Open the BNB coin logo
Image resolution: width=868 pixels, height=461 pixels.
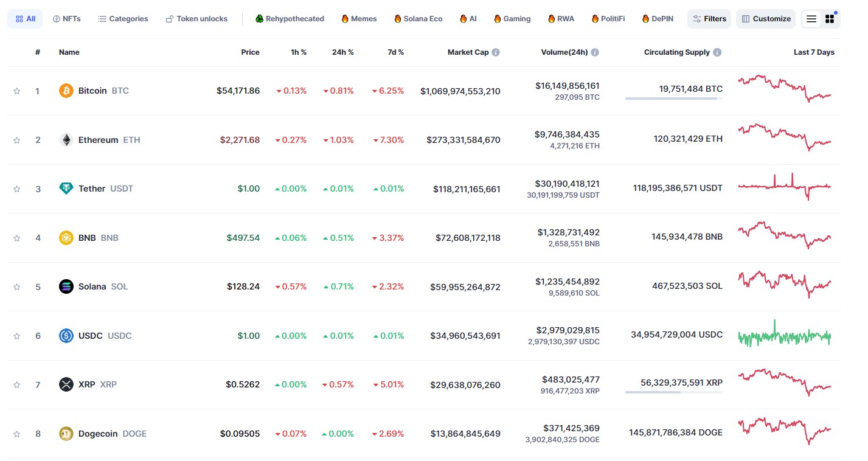tap(66, 238)
